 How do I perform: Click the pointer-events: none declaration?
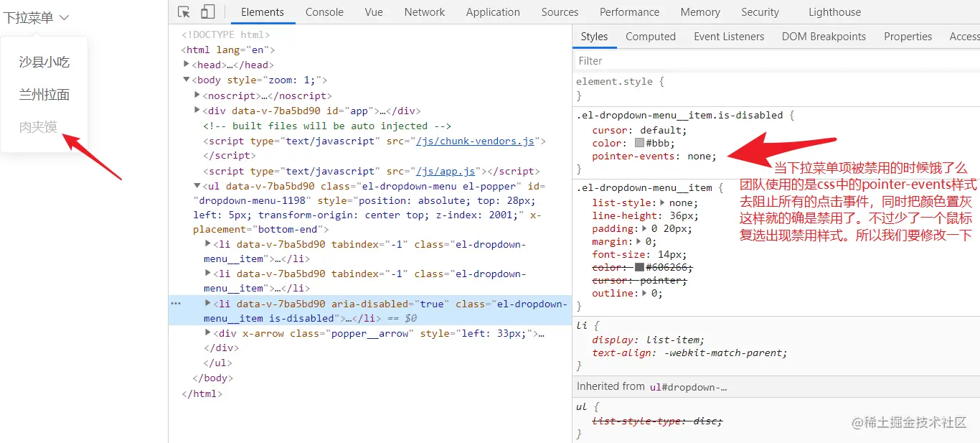click(x=654, y=156)
